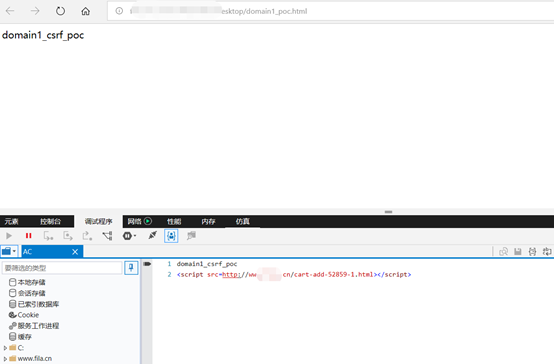Go forward with the browser forward arrow

coord(35,11)
